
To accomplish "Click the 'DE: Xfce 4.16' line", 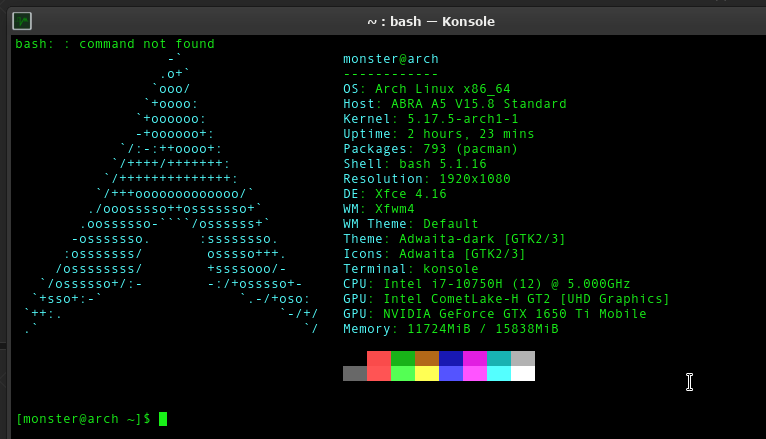I will [395, 194].
